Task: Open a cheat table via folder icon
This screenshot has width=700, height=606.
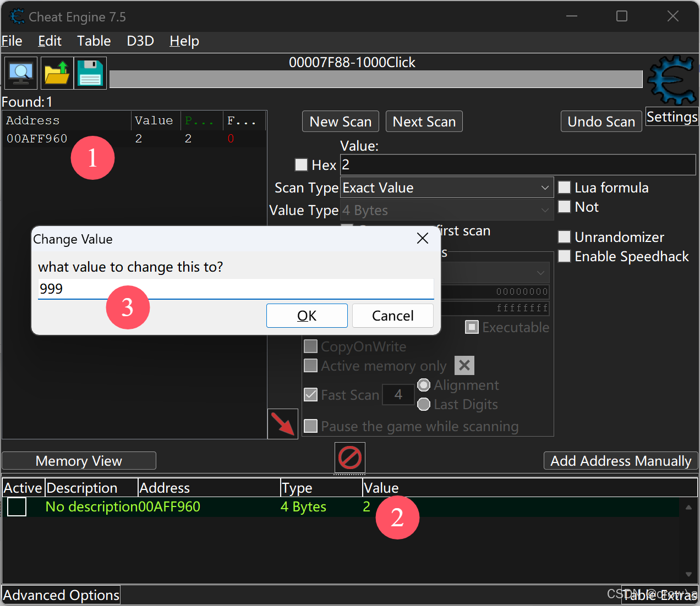Action: [x=57, y=73]
